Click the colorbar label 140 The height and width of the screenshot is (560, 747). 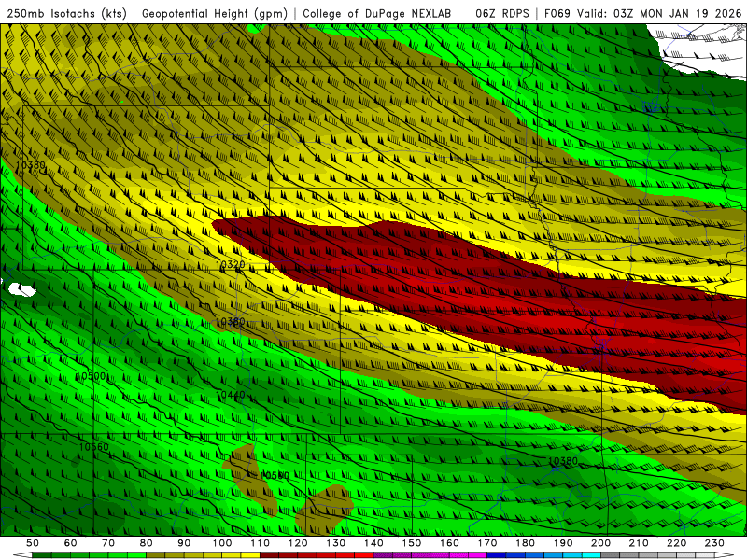373,543
